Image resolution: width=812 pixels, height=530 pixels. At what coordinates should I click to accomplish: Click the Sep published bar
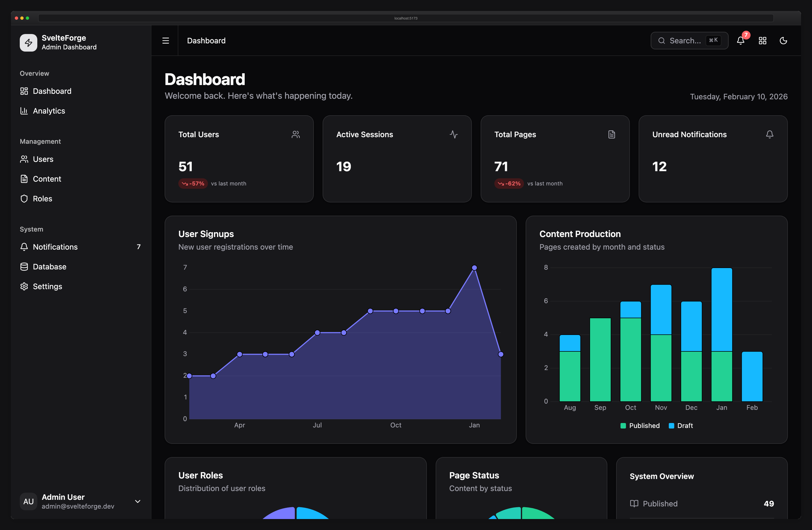(x=600, y=360)
